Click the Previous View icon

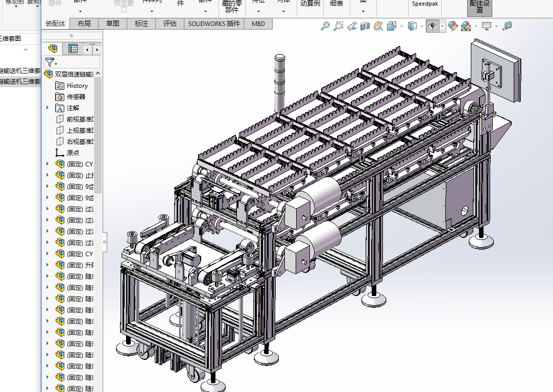[x=351, y=26]
